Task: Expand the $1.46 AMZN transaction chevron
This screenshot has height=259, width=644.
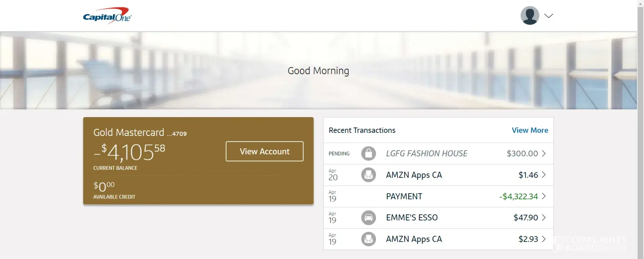Action: (544, 175)
